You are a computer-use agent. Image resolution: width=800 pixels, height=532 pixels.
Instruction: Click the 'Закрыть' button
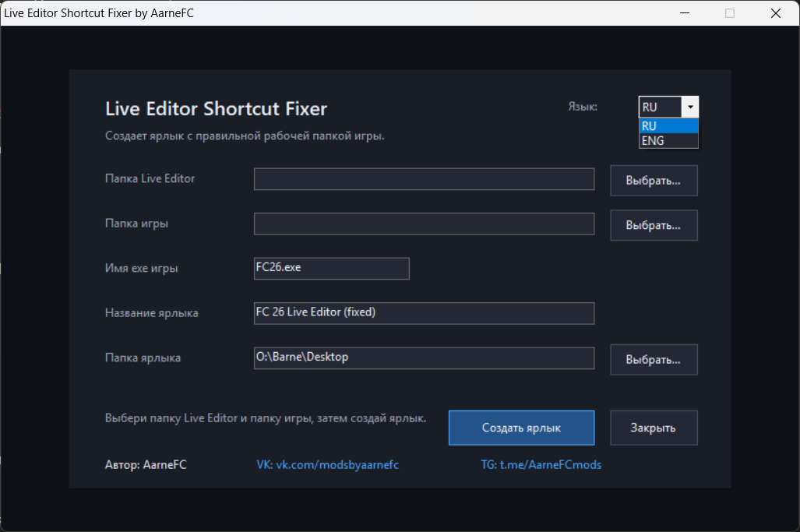click(x=654, y=428)
